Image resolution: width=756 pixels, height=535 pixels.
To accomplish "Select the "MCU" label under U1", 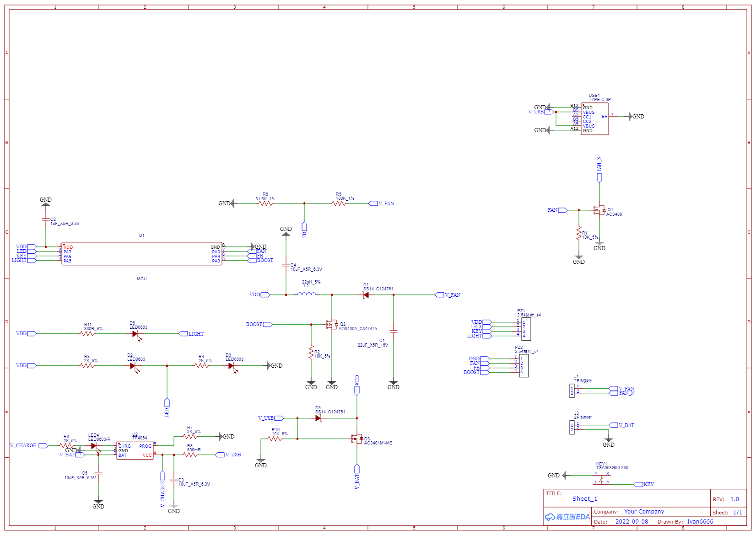I will pyautogui.click(x=142, y=279).
